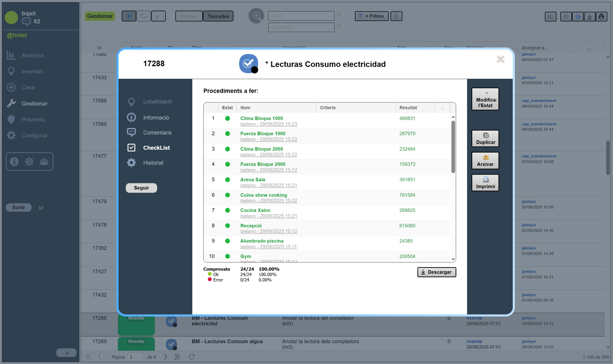Go to next page chevron
Image resolution: width=613 pixels, height=364 pixels.
(165, 357)
